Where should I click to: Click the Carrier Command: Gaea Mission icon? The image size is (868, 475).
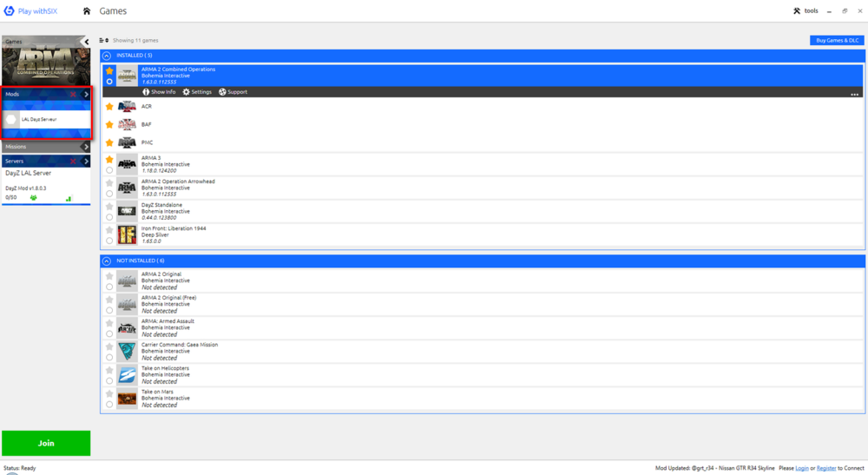[127, 352]
